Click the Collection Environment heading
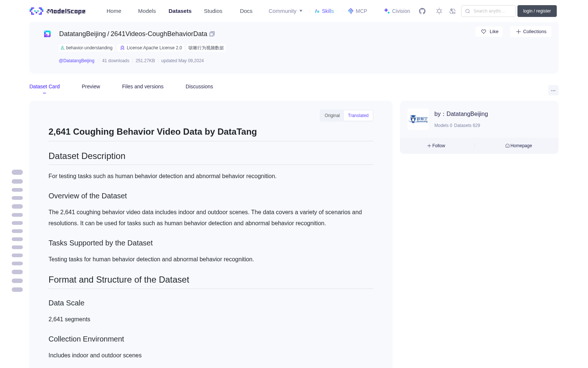 pos(86,339)
